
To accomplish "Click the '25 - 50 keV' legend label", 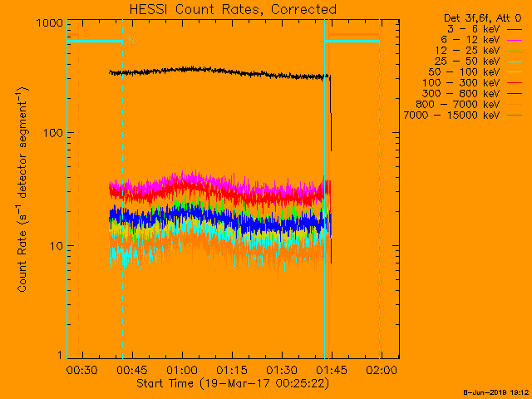I will coord(467,62).
